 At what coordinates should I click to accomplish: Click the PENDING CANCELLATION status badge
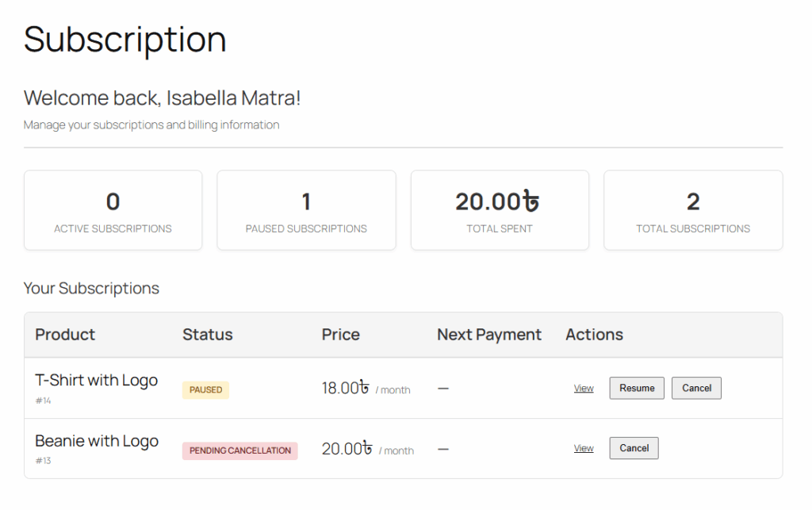(x=239, y=451)
